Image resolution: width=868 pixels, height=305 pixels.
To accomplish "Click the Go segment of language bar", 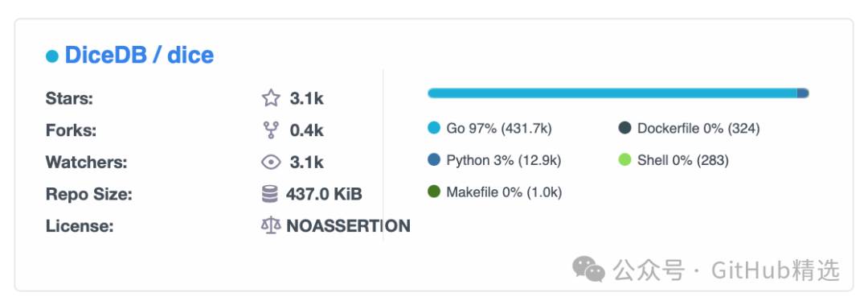I will click(x=612, y=93).
